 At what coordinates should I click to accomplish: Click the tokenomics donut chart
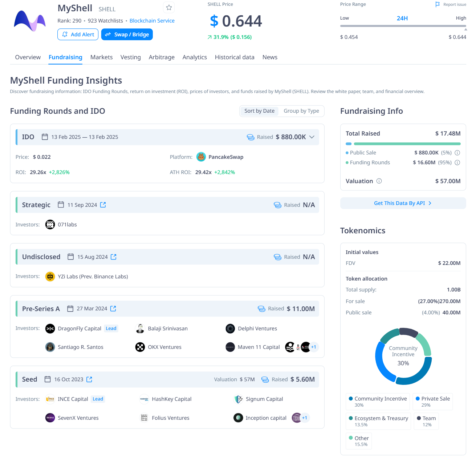click(403, 356)
